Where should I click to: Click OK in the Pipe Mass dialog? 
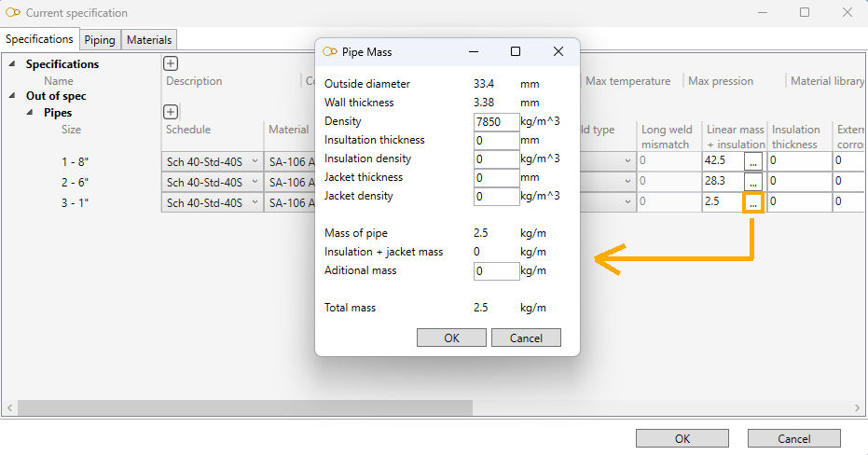pos(452,338)
